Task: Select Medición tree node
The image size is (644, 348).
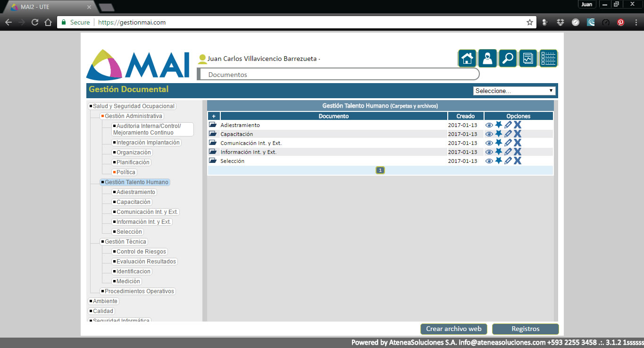Action: tap(128, 281)
